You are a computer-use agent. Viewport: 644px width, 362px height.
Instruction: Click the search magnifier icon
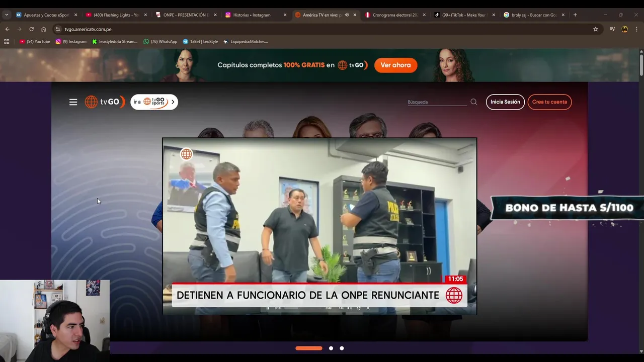(473, 102)
